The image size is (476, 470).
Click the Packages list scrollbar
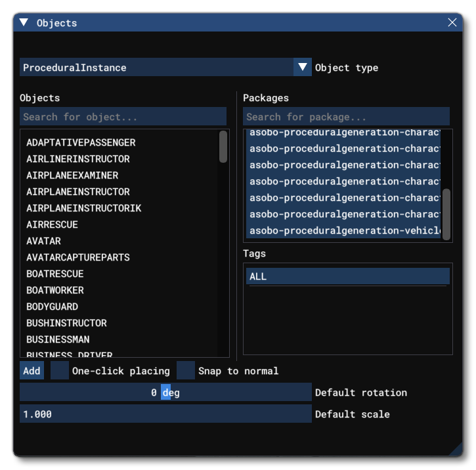click(x=446, y=213)
